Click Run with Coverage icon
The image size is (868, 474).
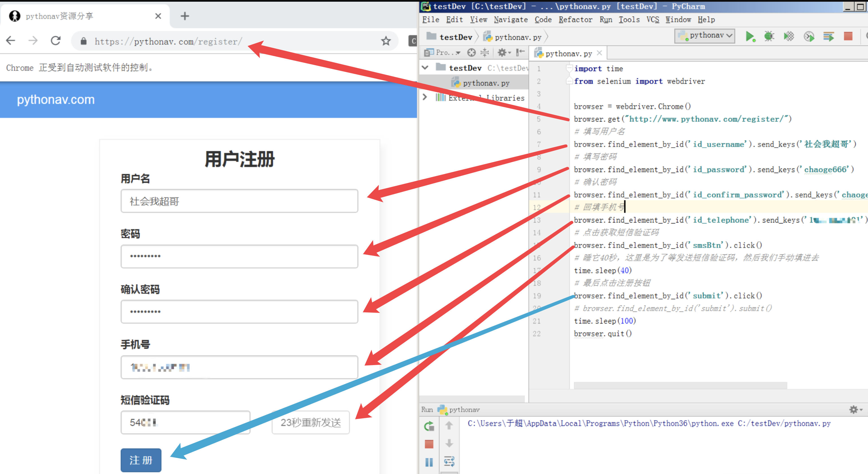coord(789,36)
